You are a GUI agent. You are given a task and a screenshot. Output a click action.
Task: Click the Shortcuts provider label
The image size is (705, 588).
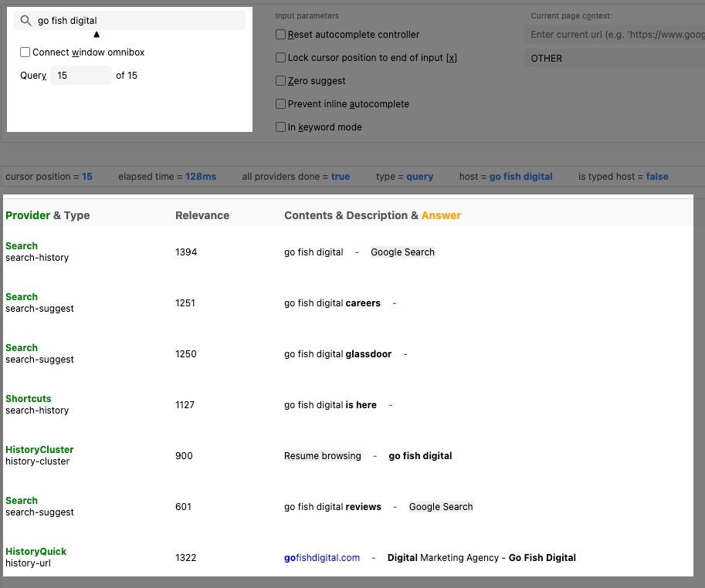point(29,399)
